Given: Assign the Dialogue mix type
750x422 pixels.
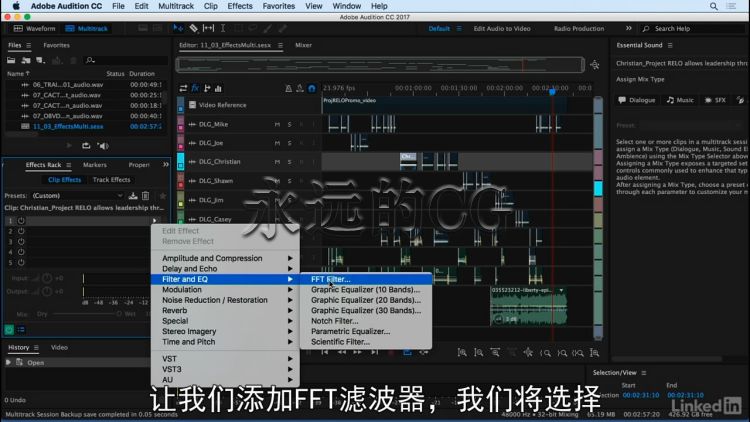Looking at the screenshot, I should tap(637, 100).
